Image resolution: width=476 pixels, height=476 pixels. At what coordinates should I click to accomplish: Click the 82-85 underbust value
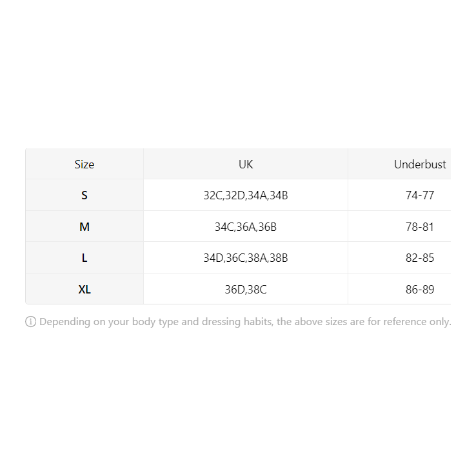click(420, 258)
